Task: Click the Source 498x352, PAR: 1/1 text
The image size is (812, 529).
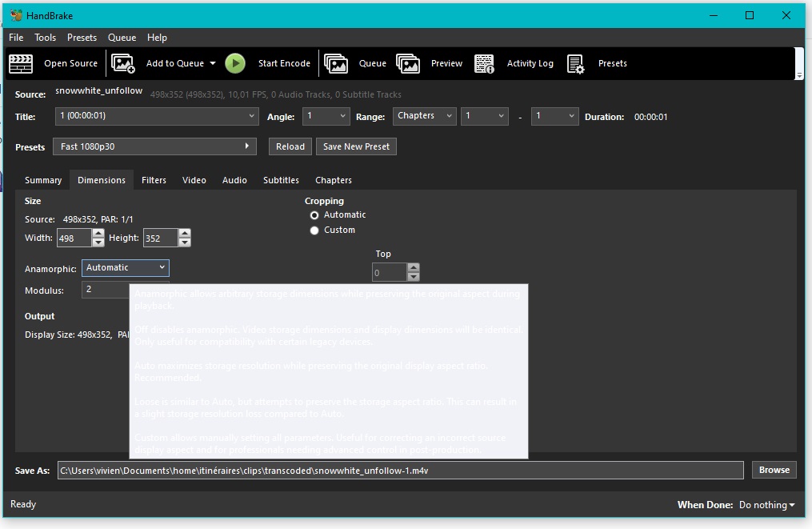Action: pos(78,219)
